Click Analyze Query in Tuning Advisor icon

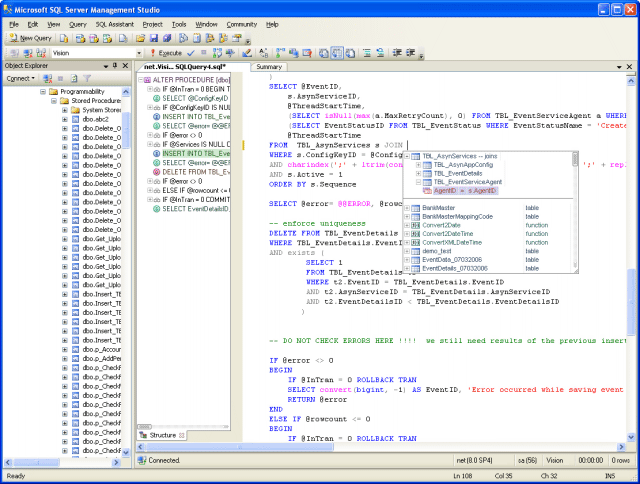tap(230, 53)
